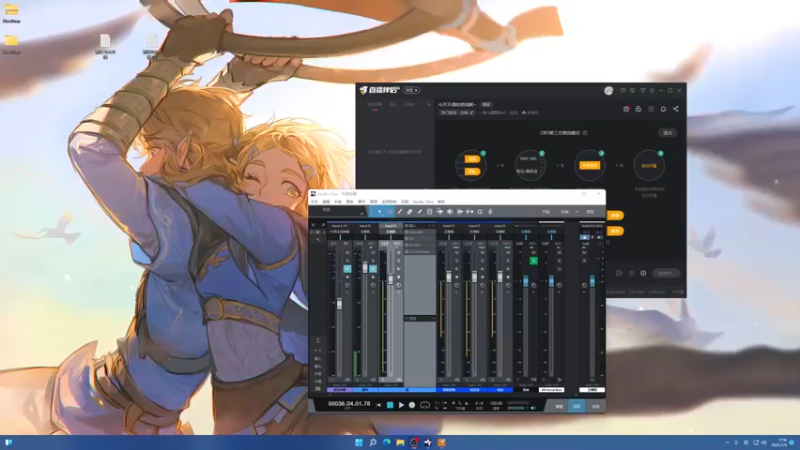Viewport: 800px width, 450px height.
Task: Mute the second mixer channel
Action: click(x=373, y=252)
